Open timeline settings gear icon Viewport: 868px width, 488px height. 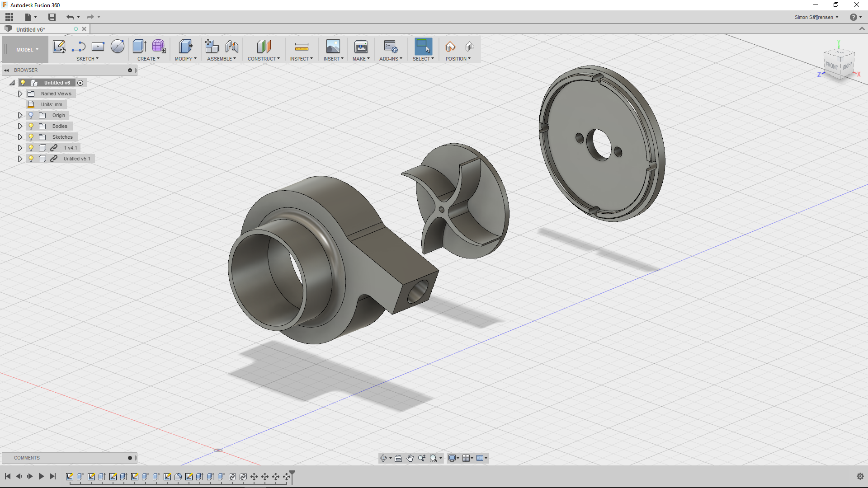click(860, 476)
